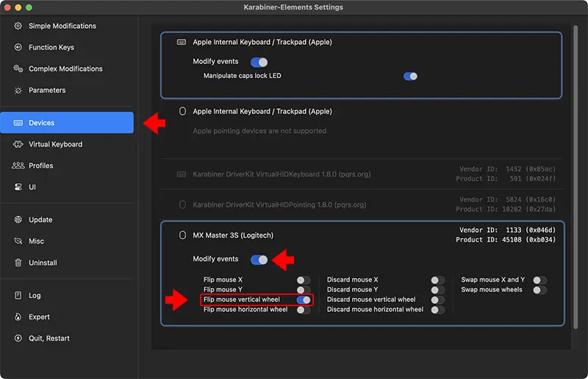Select Vendor ID 1452 (0x05ac) value

coord(531,169)
